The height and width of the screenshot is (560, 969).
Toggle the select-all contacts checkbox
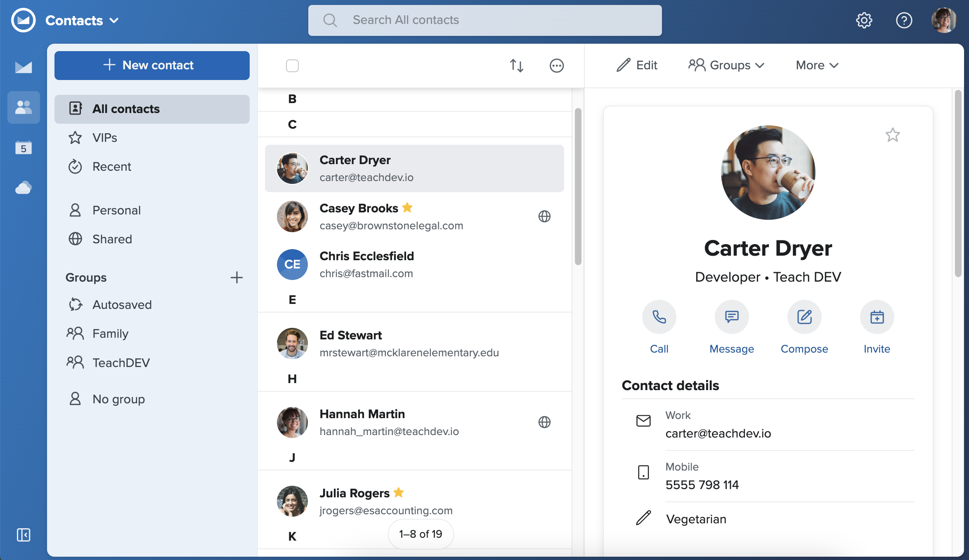[x=292, y=66]
